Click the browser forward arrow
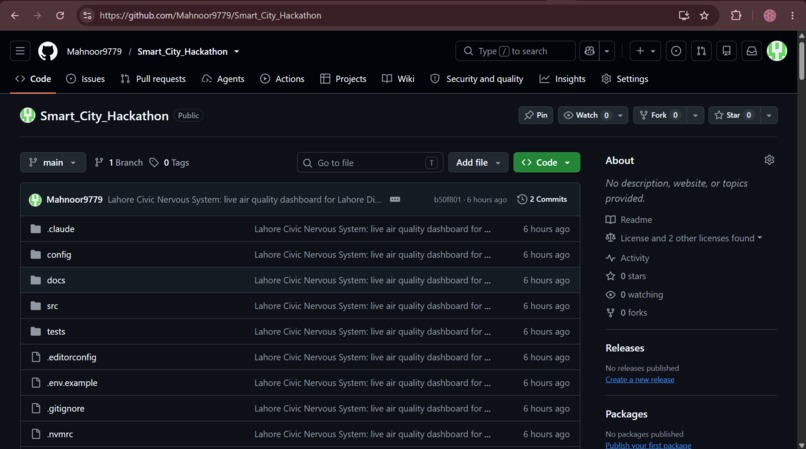Screen dimensions: 806x449 (37, 15)
